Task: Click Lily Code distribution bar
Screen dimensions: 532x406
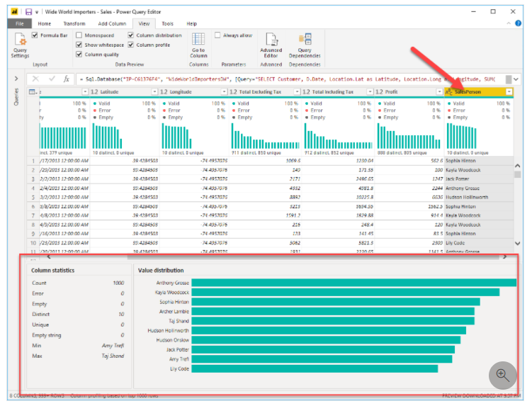Action: [315, 368]
